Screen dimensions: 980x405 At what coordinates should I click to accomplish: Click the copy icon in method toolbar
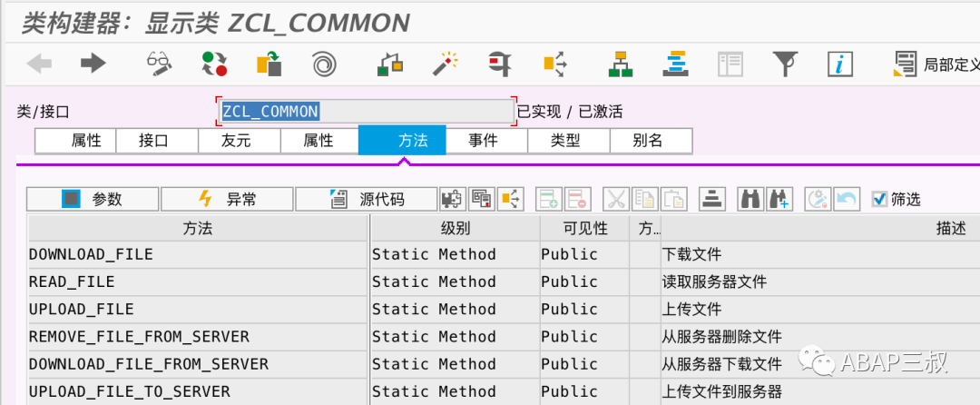coord(646,200)
